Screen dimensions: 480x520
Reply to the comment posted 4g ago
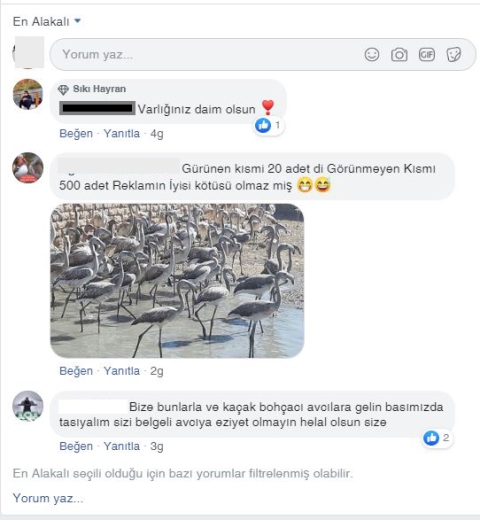coord(122,133)
